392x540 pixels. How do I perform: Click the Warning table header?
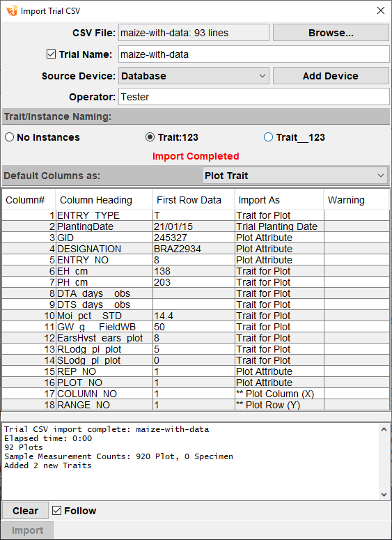coord(356,200)
